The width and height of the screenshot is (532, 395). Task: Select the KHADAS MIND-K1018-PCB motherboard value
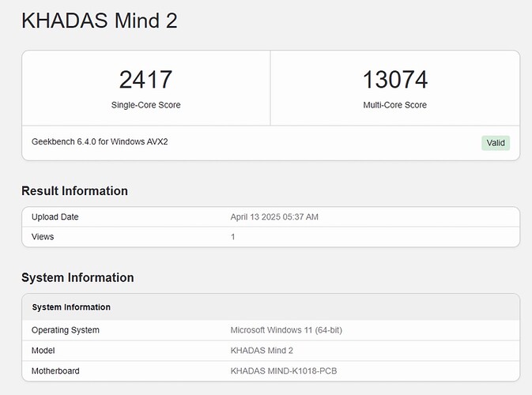coord(282,371)
